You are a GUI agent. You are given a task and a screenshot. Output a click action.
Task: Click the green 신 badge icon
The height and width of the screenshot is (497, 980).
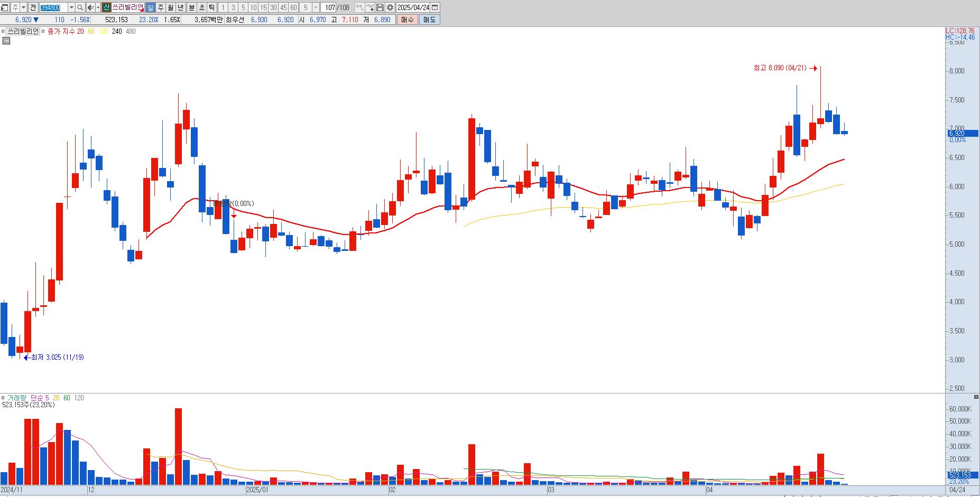106,7
